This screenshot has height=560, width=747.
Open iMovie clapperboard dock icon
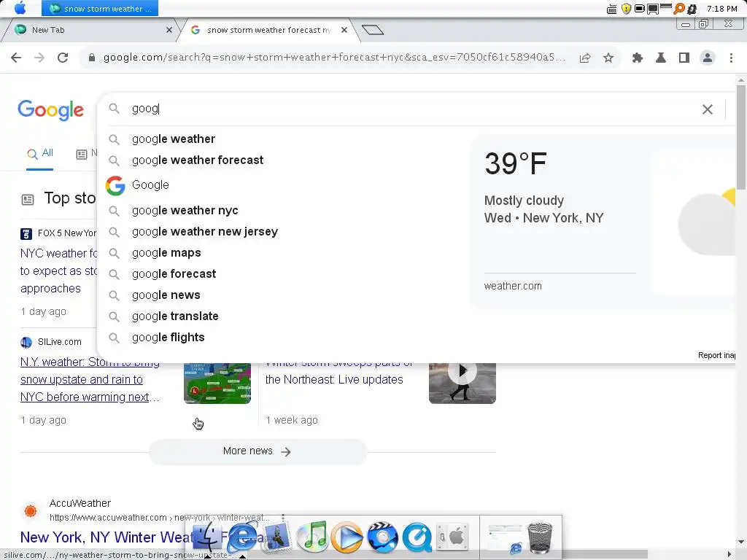(x=382, y=537)
